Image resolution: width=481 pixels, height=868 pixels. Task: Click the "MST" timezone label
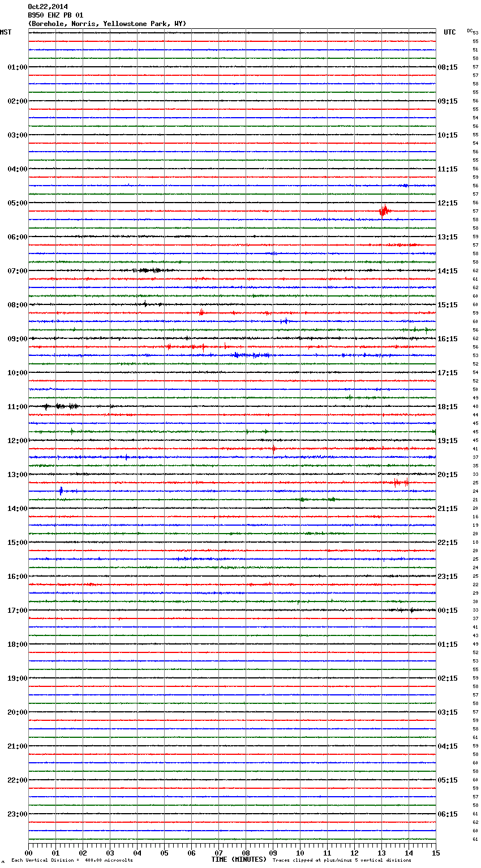(6, 32)
